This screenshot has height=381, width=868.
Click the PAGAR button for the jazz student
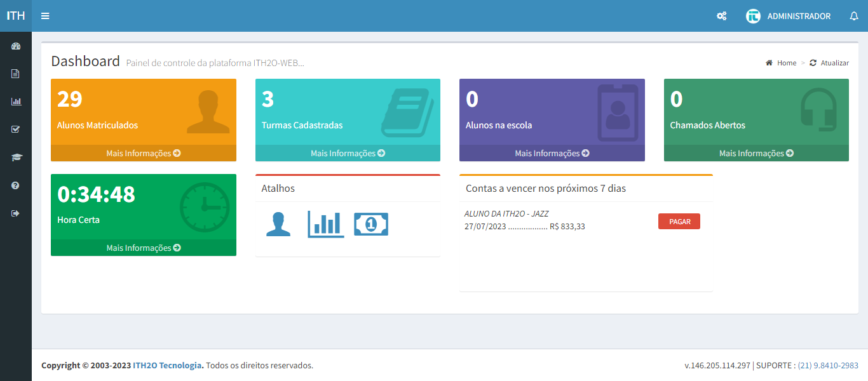(679, 221)
